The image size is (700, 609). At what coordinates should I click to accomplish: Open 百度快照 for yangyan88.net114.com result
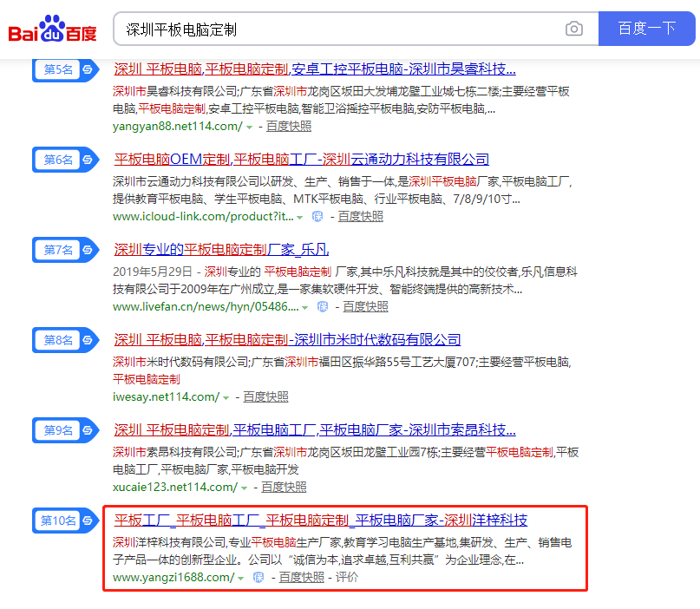click(x=289, y=127)
